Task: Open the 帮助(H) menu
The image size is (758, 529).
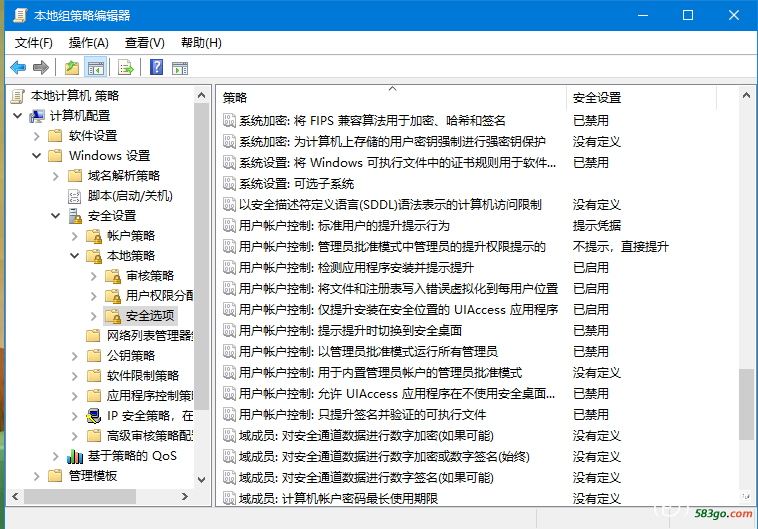Action: (x=201, y=43)
